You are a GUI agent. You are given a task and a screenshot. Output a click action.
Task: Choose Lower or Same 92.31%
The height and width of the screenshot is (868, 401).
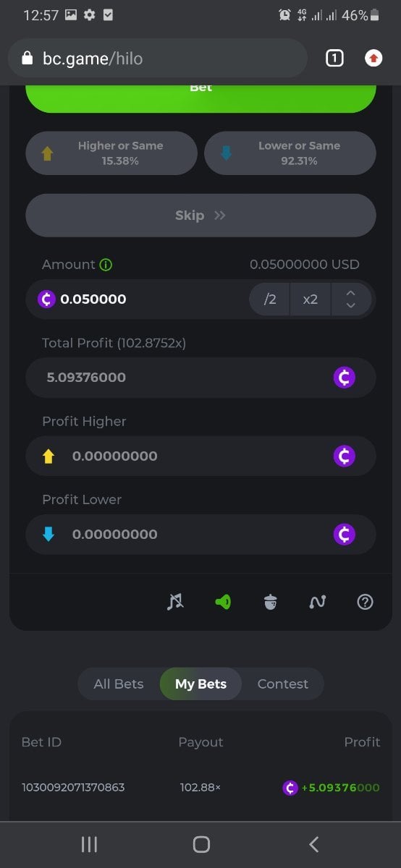(290, 153)
